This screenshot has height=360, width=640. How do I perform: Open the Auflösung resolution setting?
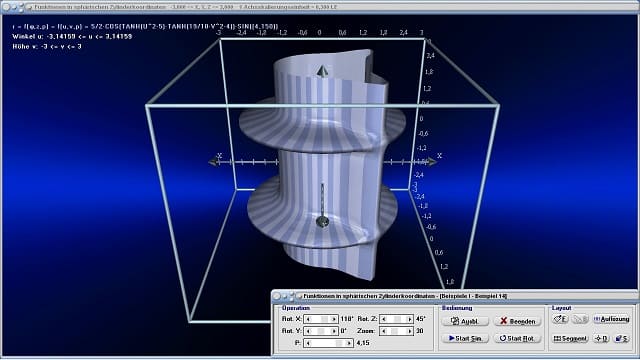611,319
